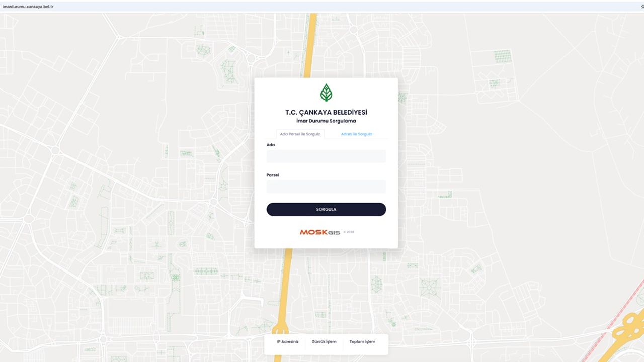
Task: Switch to the Adres ile Sorgula tab
Action: [357, 134]
